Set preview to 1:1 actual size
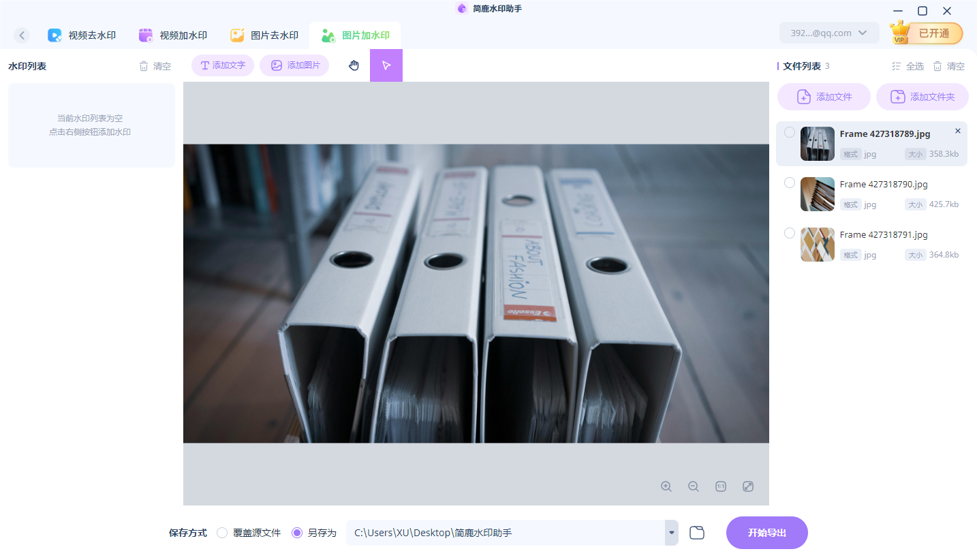 [x=720, y=486]
